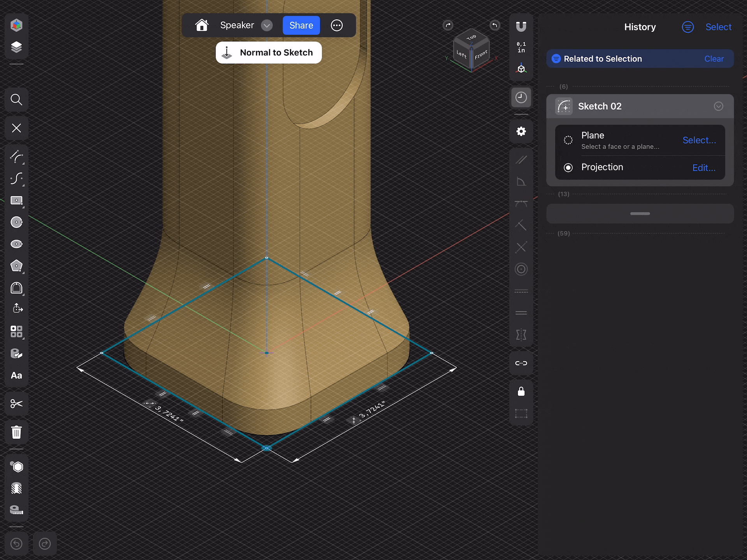The height and width of the screenshot is (560, 747).
Task: Click the settings gear icon
Action: pyautogui.click(x=521, y=131)
